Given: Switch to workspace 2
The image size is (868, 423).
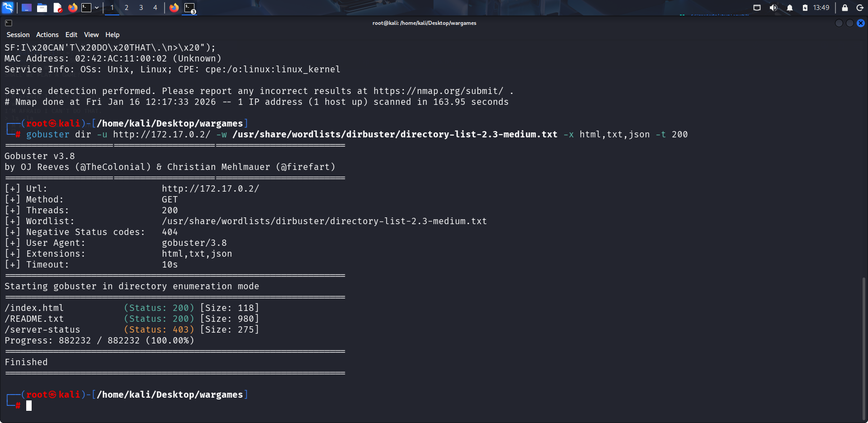Looking at the screenshot, I should click(127, 8).
